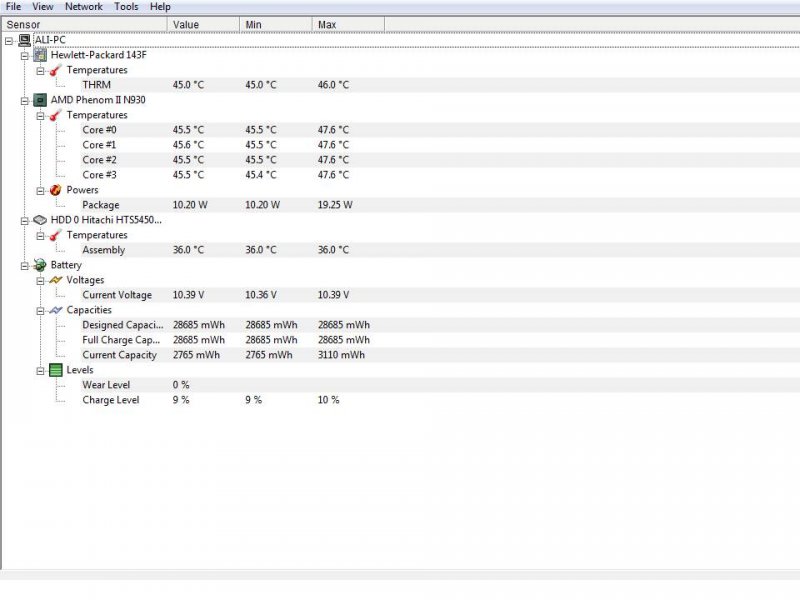Image resolution: width=800 pixels, height=600 pixels.
Task: Click the Package max value 19.25 W
Action: 335,205
